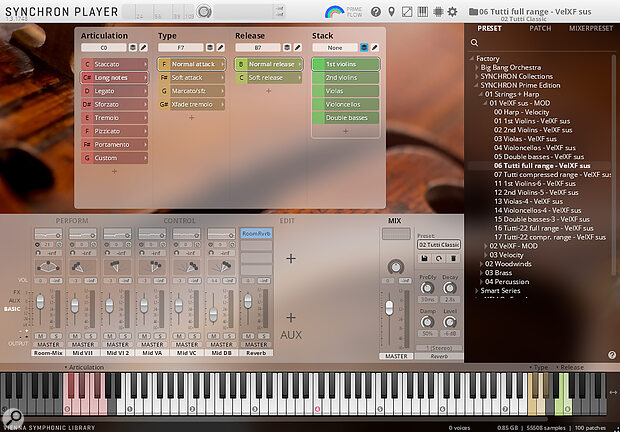Choose the Soft release option

(x=268, y=77)
